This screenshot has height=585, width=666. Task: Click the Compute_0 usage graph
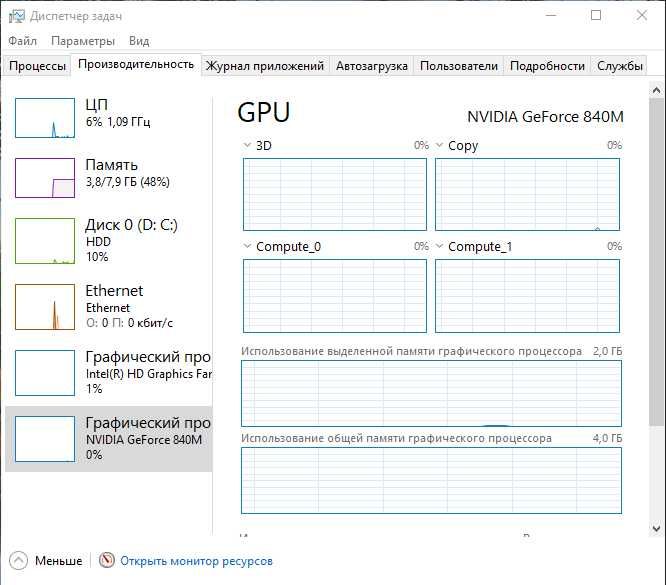335,296
